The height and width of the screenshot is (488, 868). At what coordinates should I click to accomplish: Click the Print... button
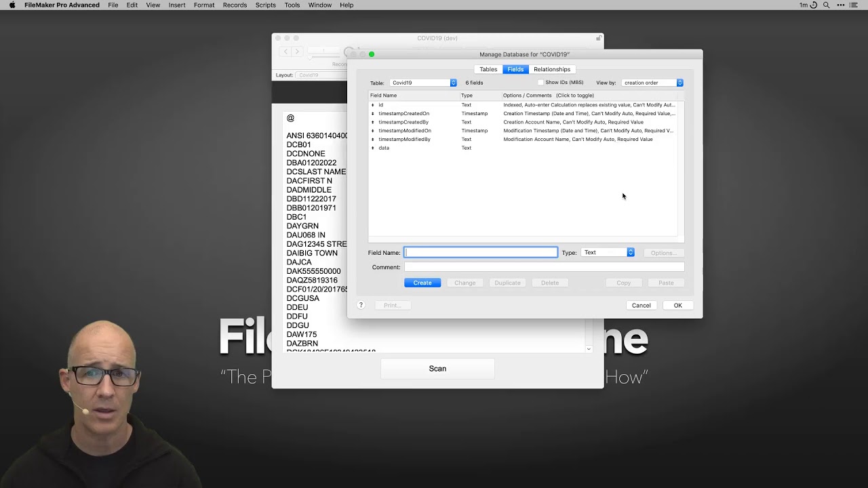pos(393,305)
